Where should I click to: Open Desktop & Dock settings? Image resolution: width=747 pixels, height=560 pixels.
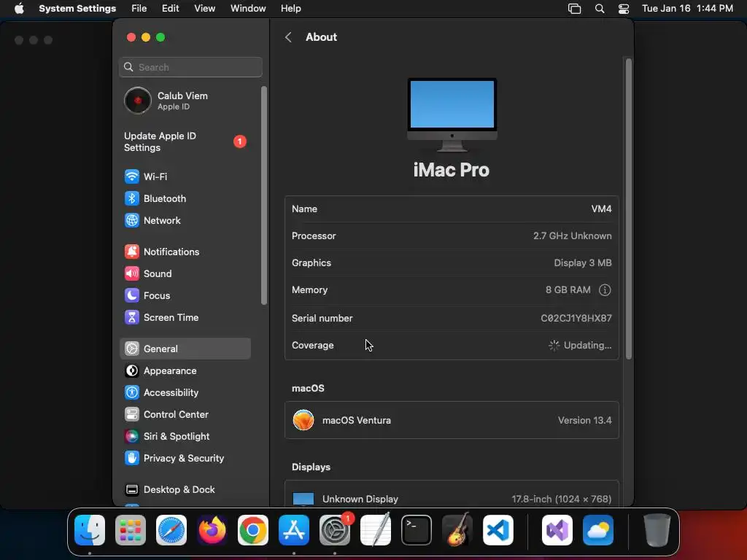tap(185, 489)
